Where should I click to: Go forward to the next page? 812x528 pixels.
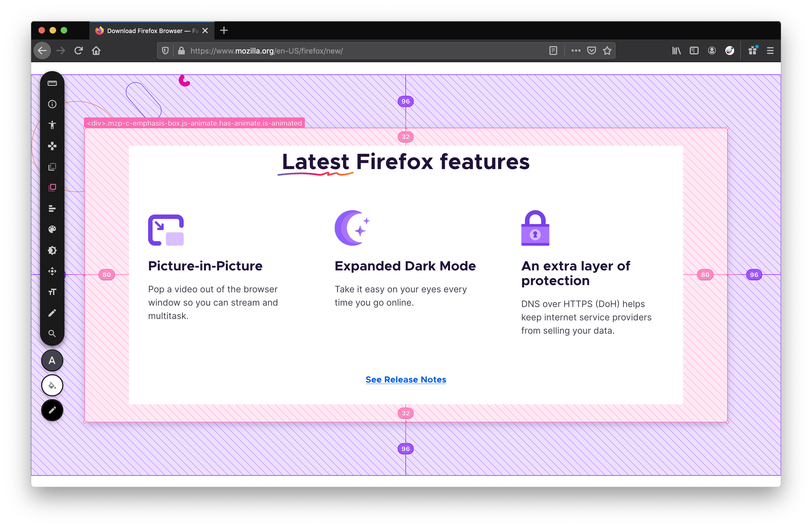(61, 51)
